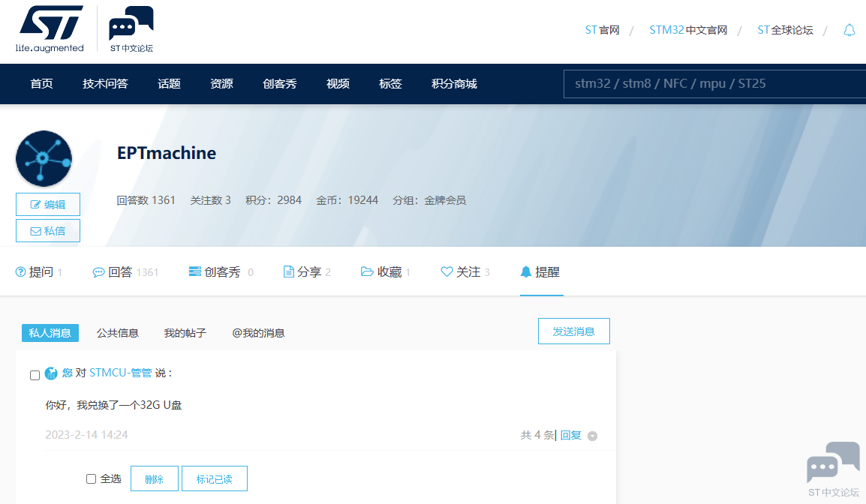Click the question mark icon beside 提问

click(20, 271)
